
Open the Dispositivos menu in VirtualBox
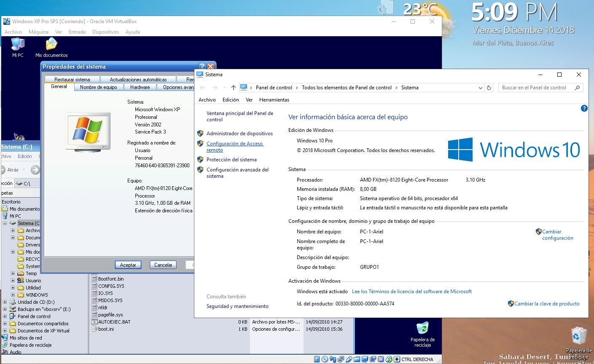click(x=105, y=32)
